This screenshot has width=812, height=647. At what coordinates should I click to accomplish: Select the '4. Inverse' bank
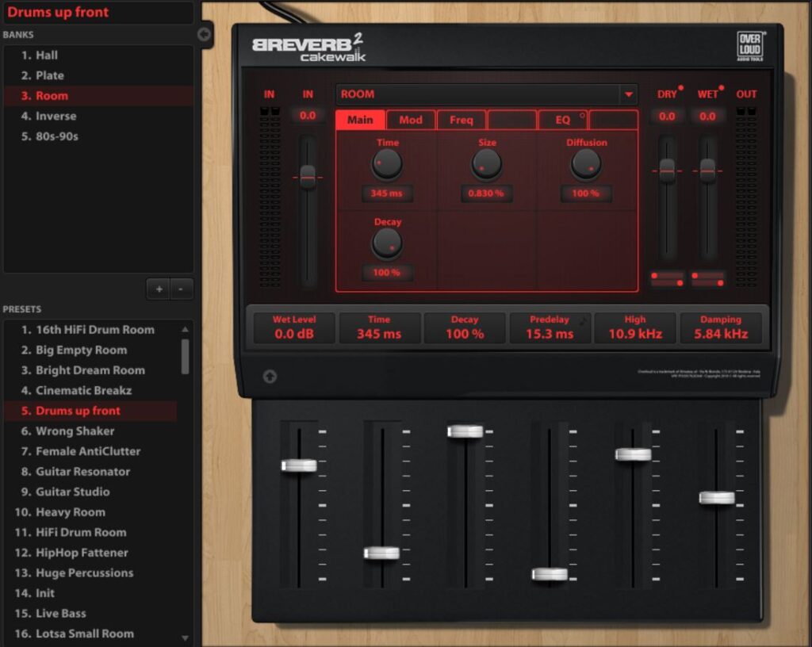pyautogui.click(x=98, y=116)
